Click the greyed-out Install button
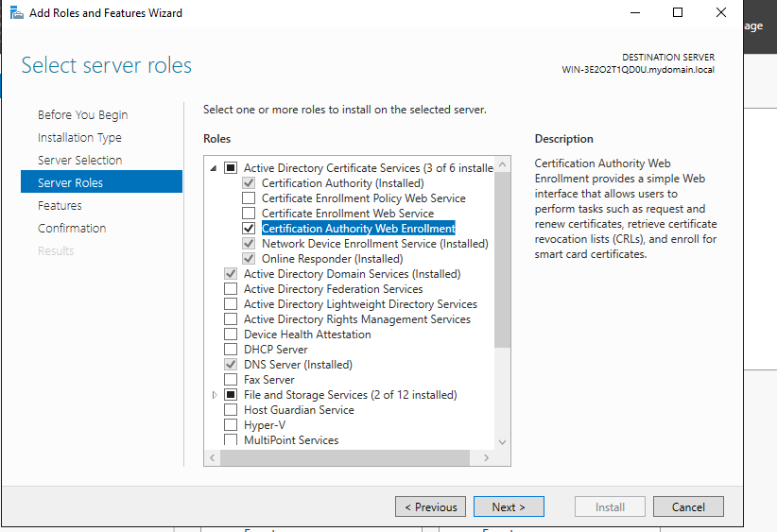 pos(610,506)
